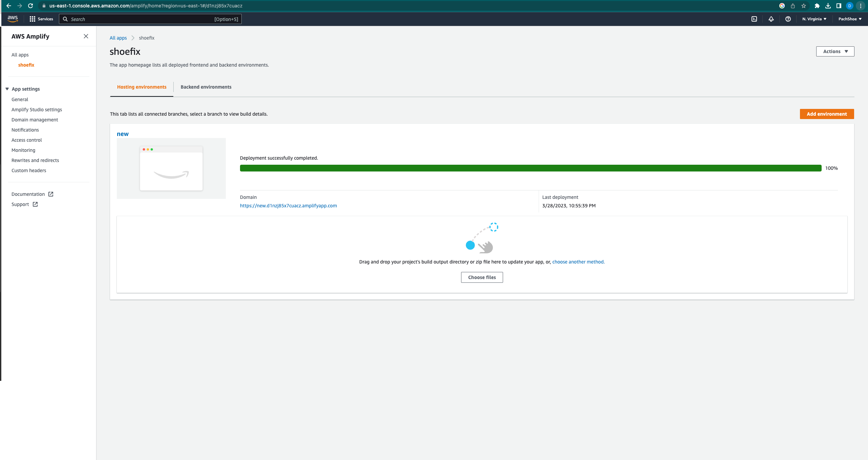868x460 pixels.
Task: Open the PachShoe account menu
Action: 850,19
